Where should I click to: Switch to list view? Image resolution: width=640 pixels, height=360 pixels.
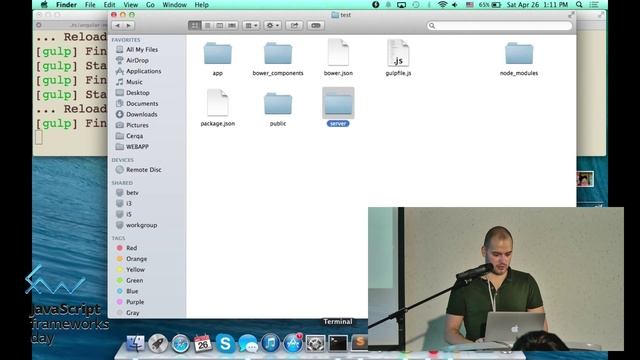point(207,25)
